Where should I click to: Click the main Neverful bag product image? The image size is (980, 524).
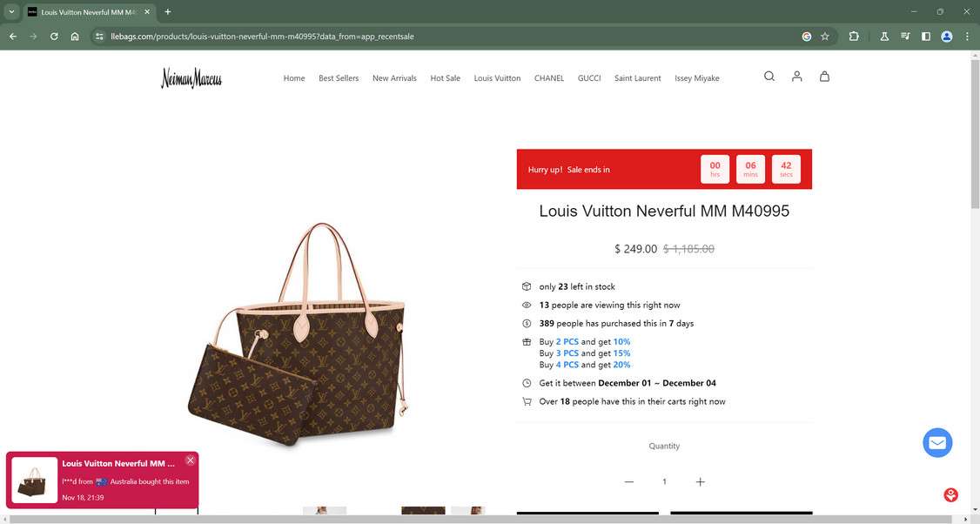click(296, 334)
